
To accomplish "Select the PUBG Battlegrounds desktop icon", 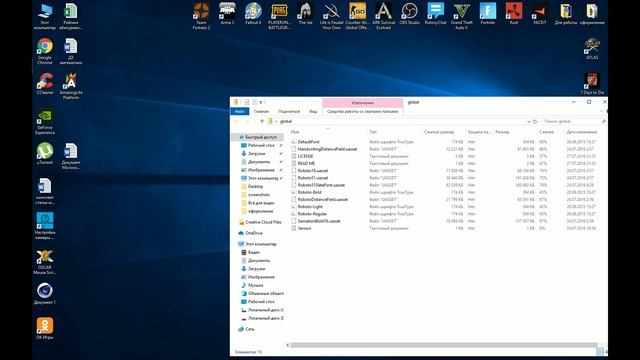I will click(279, 16).
